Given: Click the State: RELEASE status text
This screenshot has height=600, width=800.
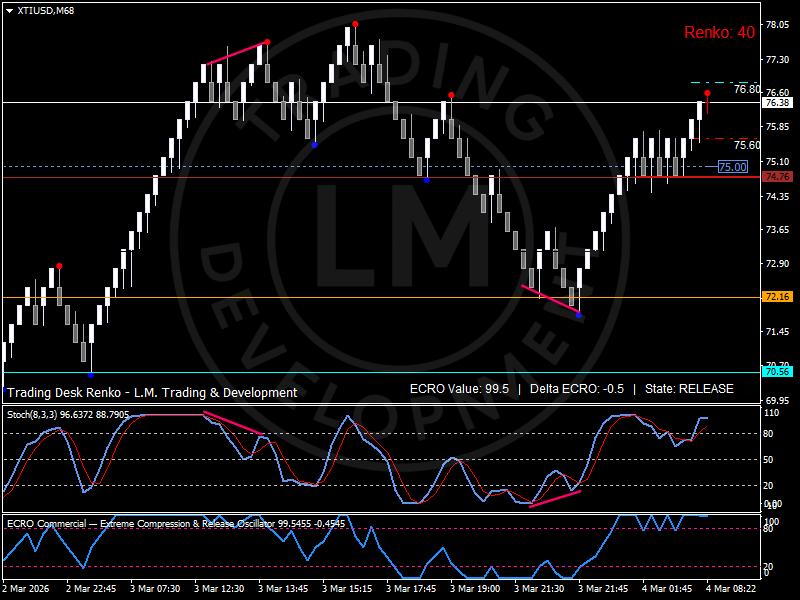Looking at the screenshot, I should tap(690, 391).
